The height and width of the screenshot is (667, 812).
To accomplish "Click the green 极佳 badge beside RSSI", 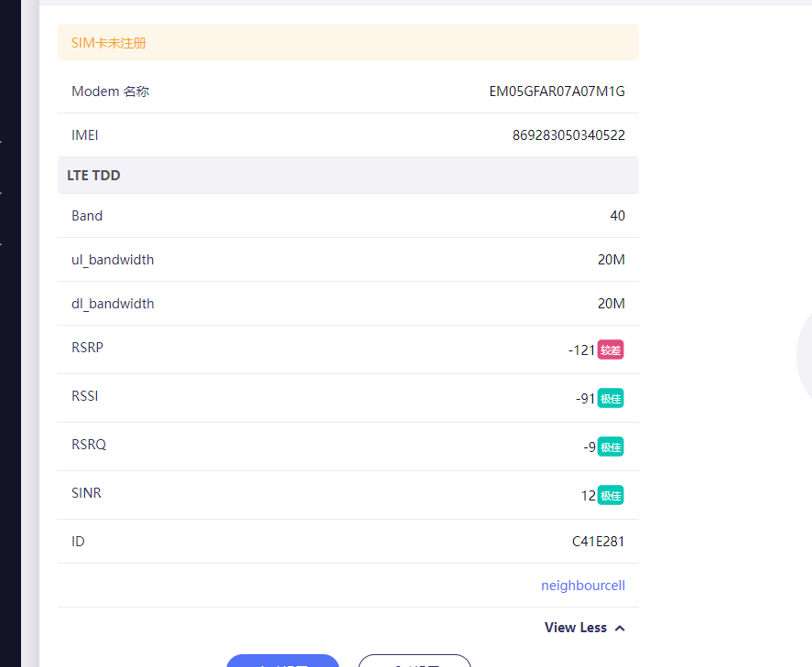I will [x=611, y=398].
